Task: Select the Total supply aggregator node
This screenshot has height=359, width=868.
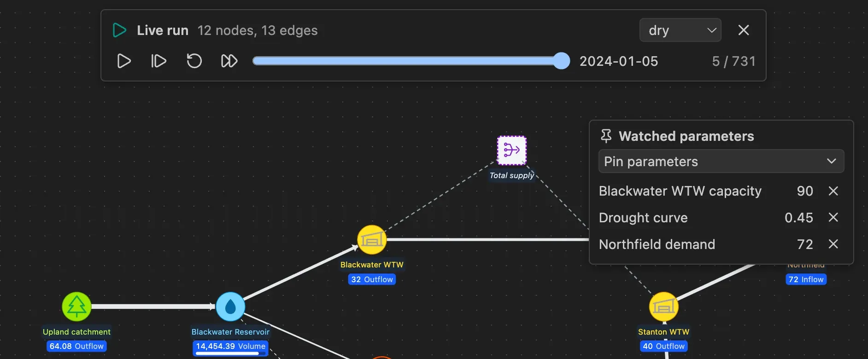Action: [x=511, y=150]
